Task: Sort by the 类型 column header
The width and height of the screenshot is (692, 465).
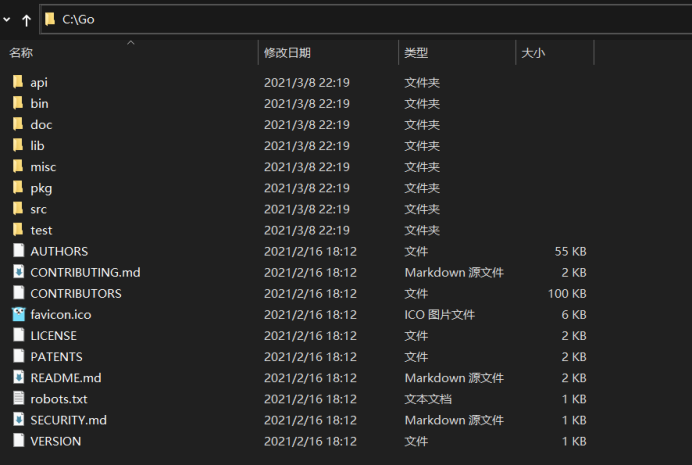Action: click(x=416, y=53)
